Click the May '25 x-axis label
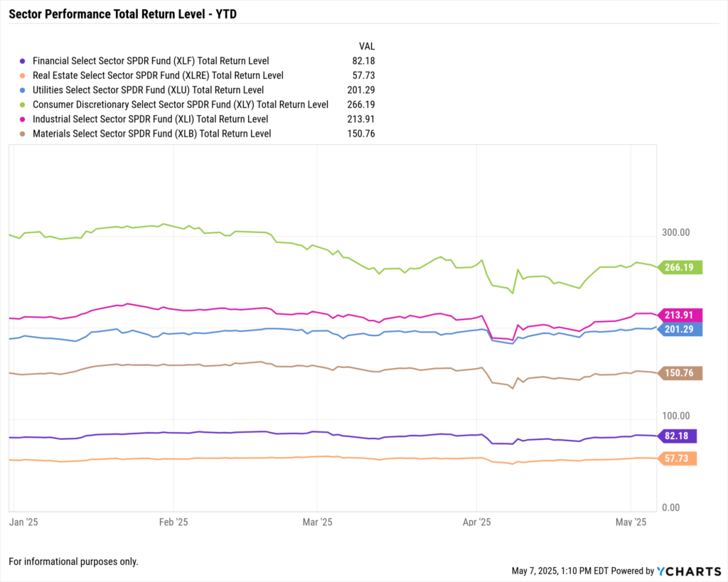The width and height of the screenshot is (728, 582). coord(631,522)
